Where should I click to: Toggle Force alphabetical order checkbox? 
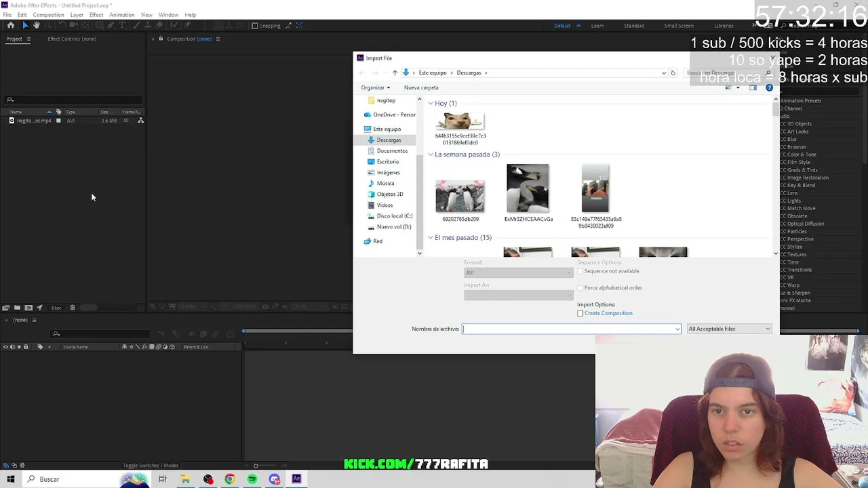pos(580,288)
